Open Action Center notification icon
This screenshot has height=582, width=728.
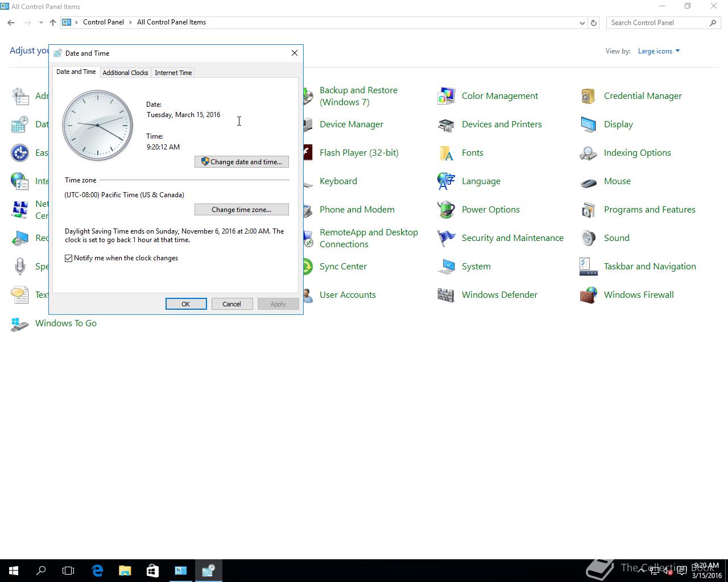pyautogui.click(x=681, y=571)
